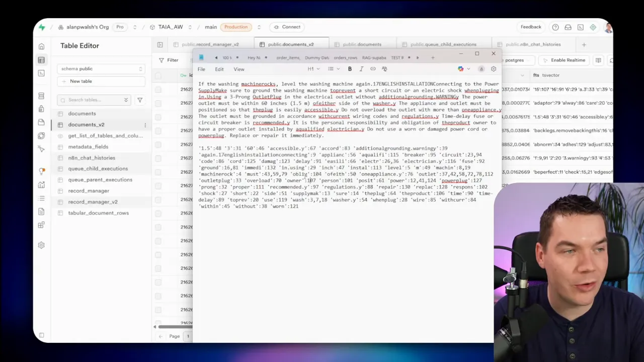Screen dimensions: 644x362
Task: Insert a link using Notepad's link icon
Action: 373,69
